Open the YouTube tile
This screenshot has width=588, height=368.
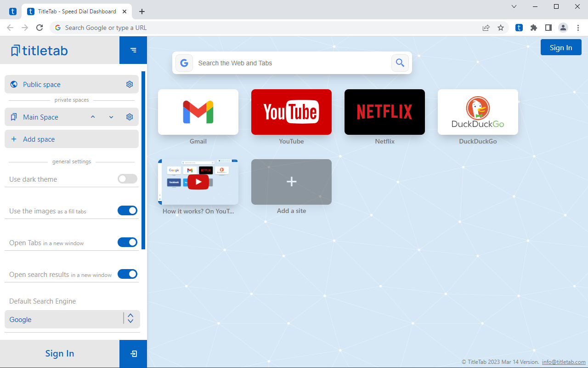click(291, 112)
